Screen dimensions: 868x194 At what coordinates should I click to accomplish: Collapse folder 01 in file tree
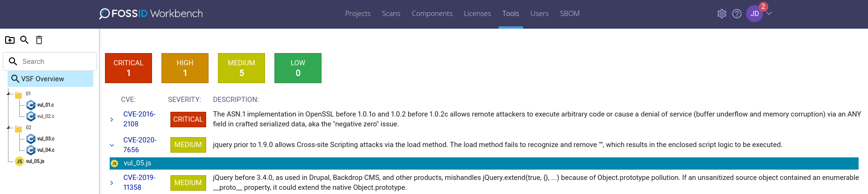click(8, 93)
